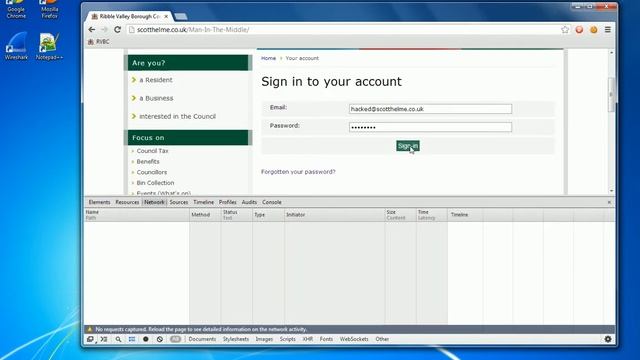Close the Ribble Valley Borough tab

[x=166, y=16]
